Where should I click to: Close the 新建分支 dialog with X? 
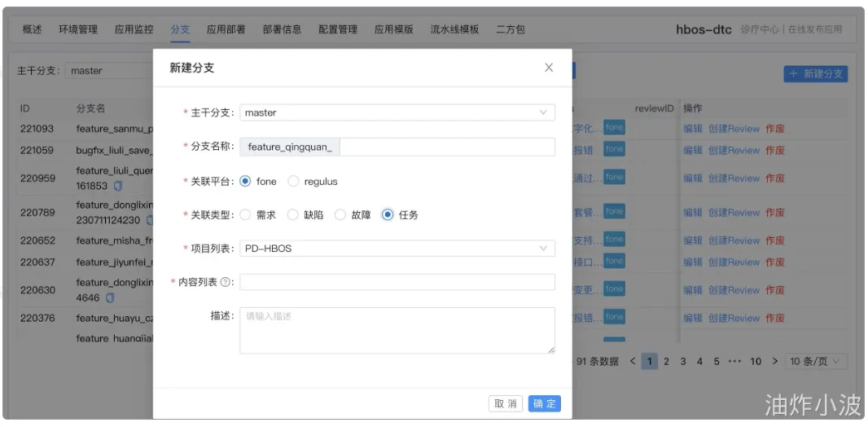coord(549,68)
